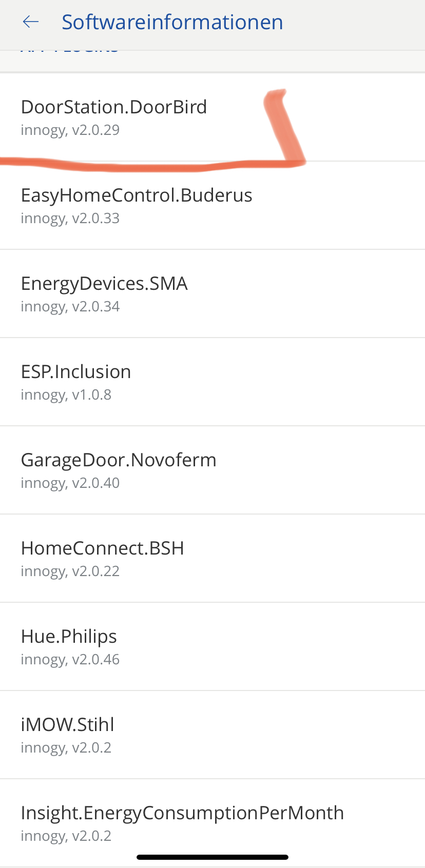This screenshot has height=868, width=425.
Task: Open the iMOW.Stihl plugin entry
Action: click(x=67, y=725)
